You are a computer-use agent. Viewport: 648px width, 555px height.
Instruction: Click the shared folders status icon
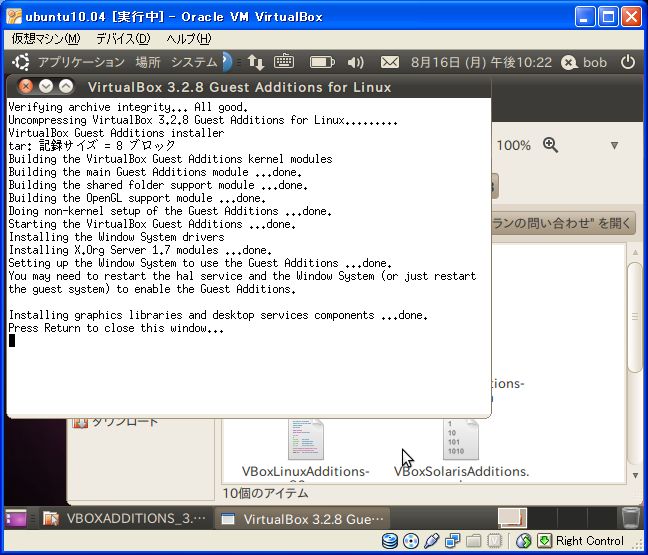[x=474, y=541]
